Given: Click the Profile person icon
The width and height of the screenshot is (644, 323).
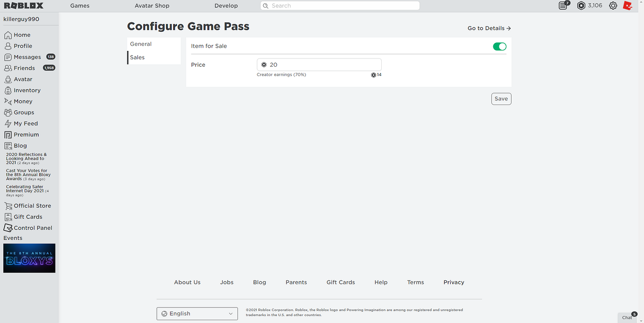Looking at the screenshot, I should pos(8,46).
